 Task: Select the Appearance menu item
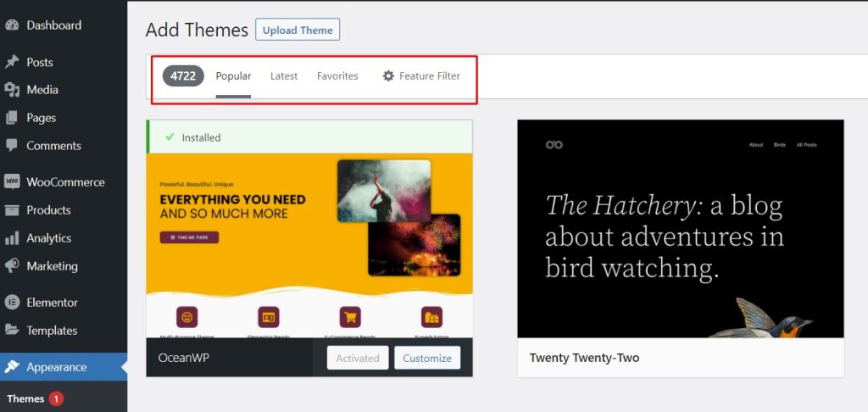pos(64,366)
